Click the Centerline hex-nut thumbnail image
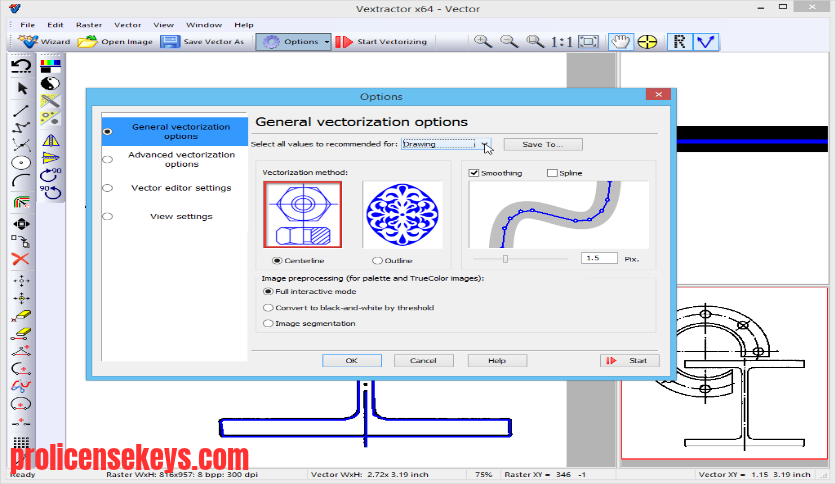 click(x=302, y=214)
